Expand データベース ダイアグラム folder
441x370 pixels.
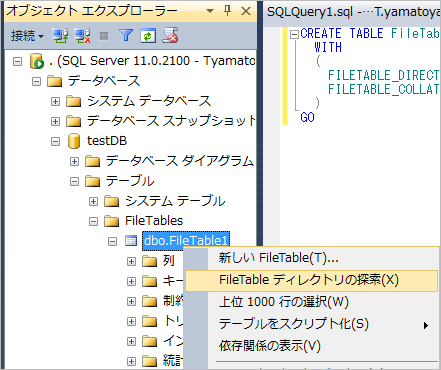tap(74, 161)
